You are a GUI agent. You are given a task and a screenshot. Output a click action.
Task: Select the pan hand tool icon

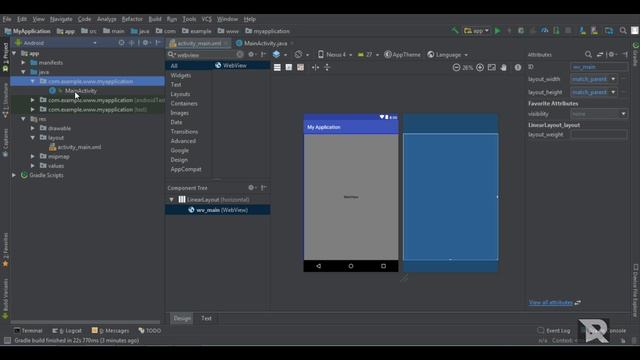(504, 67)
